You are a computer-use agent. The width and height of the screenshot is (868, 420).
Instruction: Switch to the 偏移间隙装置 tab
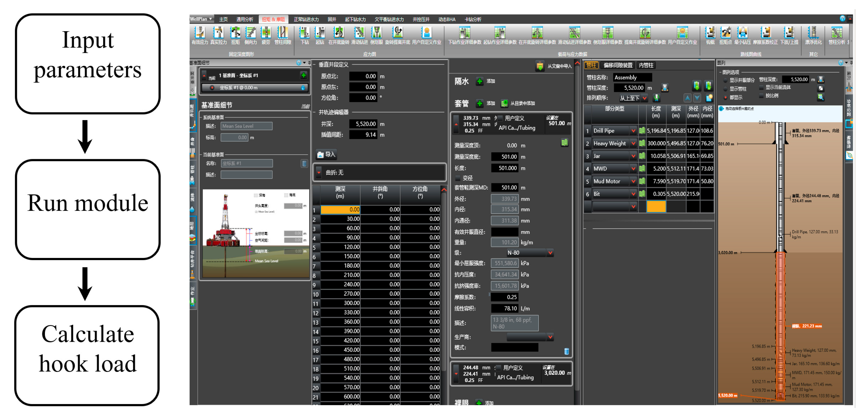pos(618,65)
